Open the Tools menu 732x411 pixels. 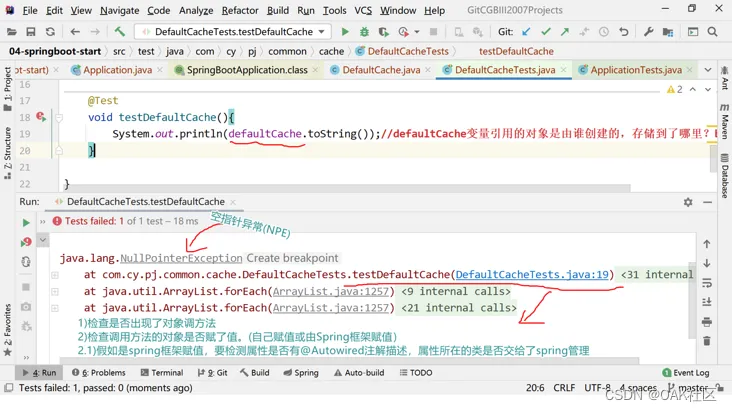(335, 10)
